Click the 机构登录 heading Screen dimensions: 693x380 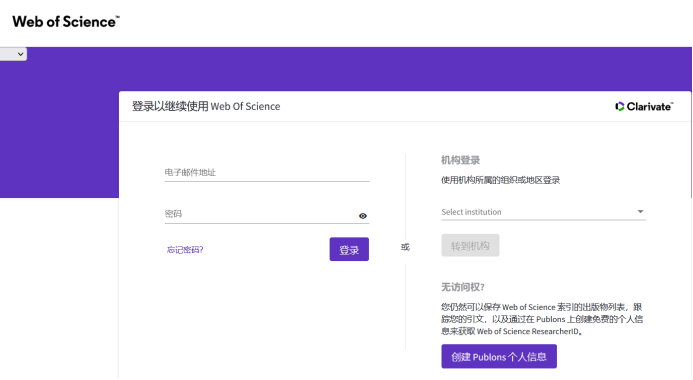[x=461, y=160]
